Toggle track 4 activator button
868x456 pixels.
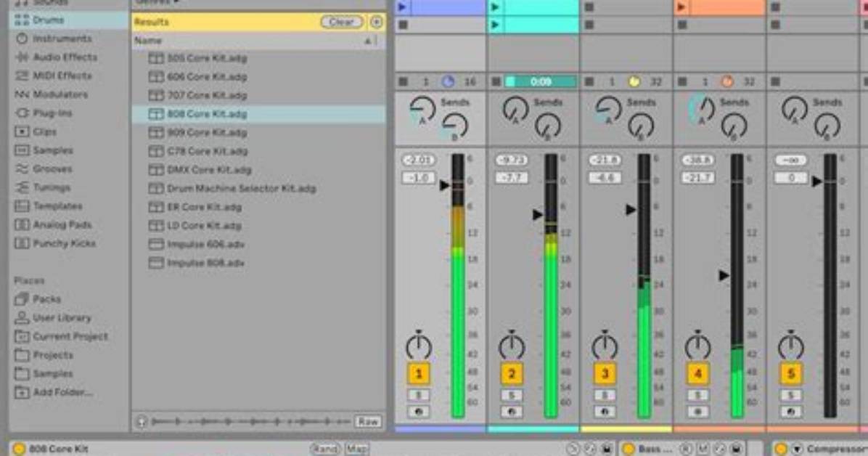tap(697, 374)
